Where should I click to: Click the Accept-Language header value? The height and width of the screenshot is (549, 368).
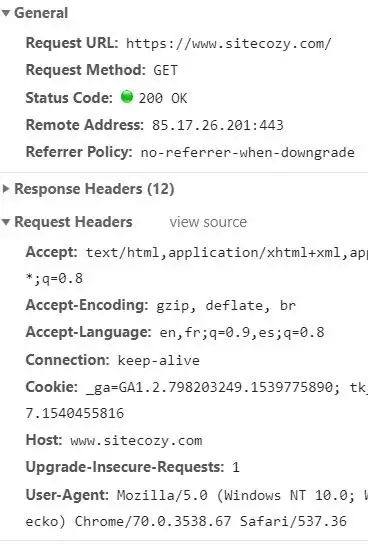[x=242, y=332]
